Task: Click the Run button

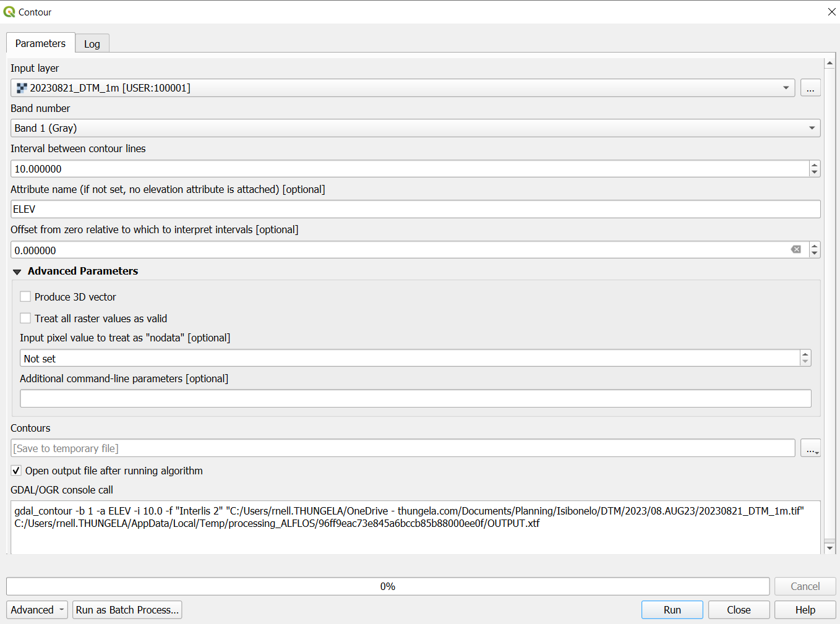Action: click(x=672, y=609)
